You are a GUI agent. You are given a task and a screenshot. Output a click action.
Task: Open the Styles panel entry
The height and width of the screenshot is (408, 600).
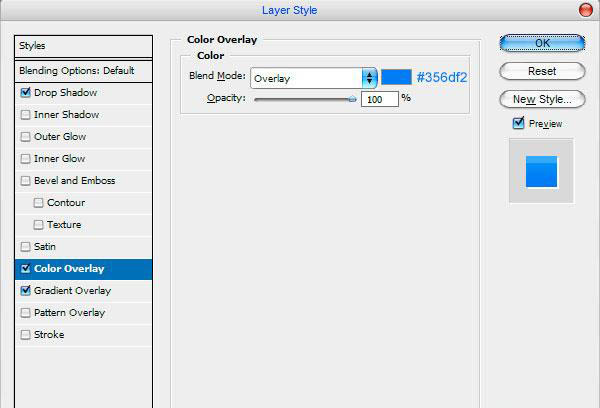pos(83,46)
